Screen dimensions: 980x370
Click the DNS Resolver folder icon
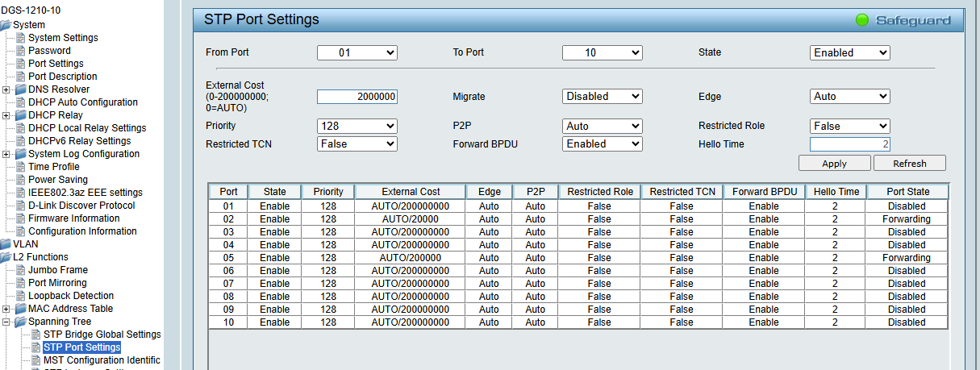tap(20, 89)
